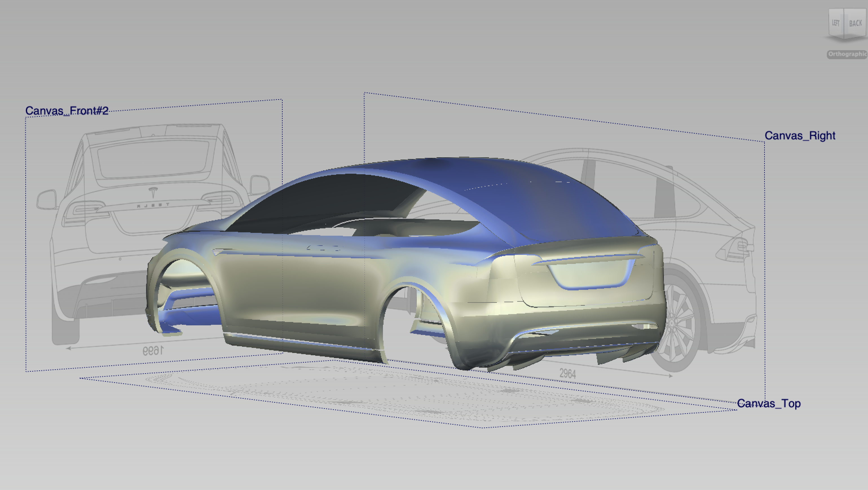Select the Canvas_Front#2 label
The height and width of the screenshot is (490, 868).
tap(67, 111)
